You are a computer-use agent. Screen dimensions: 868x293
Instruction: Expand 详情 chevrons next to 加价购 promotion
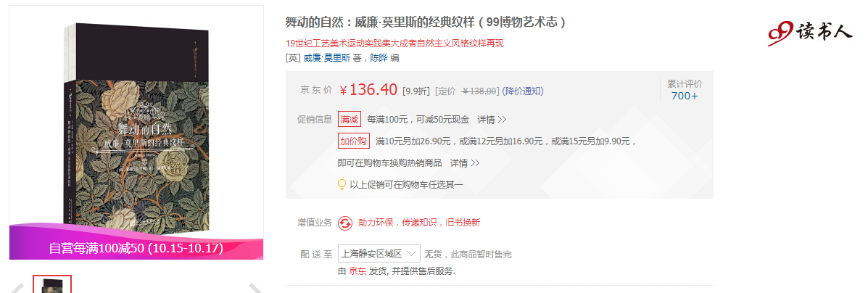[464, 163]
